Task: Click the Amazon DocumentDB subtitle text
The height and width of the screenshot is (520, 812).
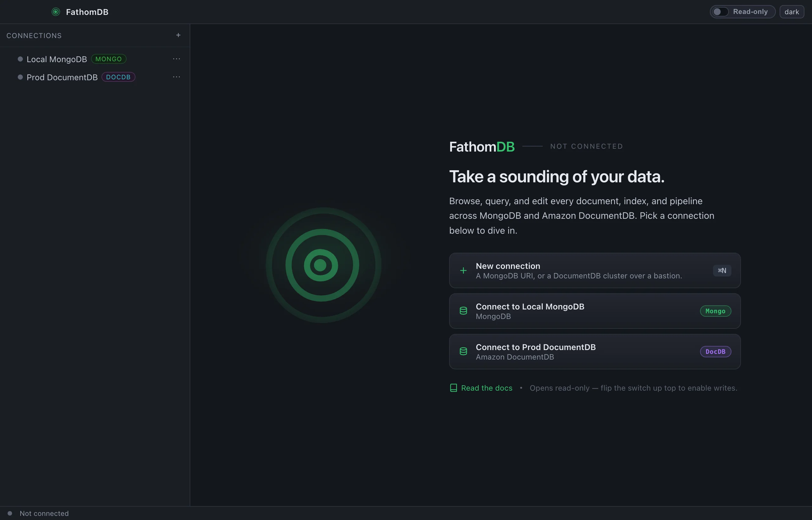Action: [515, 357]
